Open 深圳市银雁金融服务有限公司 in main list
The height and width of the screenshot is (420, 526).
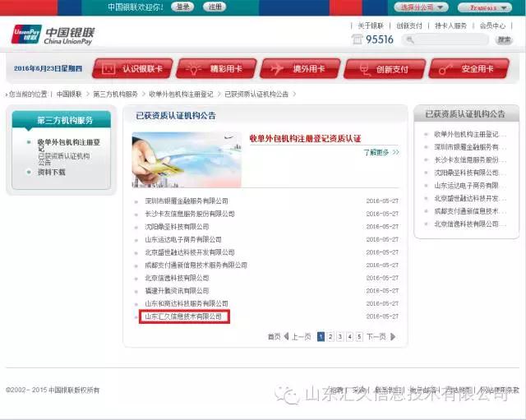(187, 201)
